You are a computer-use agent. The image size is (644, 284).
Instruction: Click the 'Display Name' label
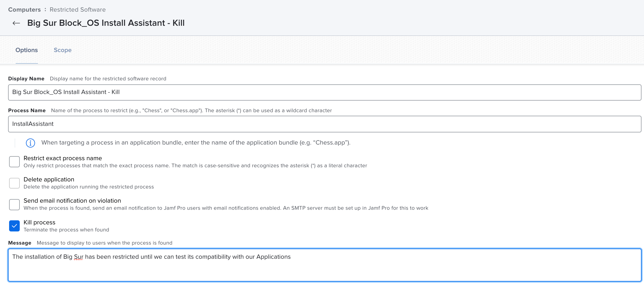26,79
